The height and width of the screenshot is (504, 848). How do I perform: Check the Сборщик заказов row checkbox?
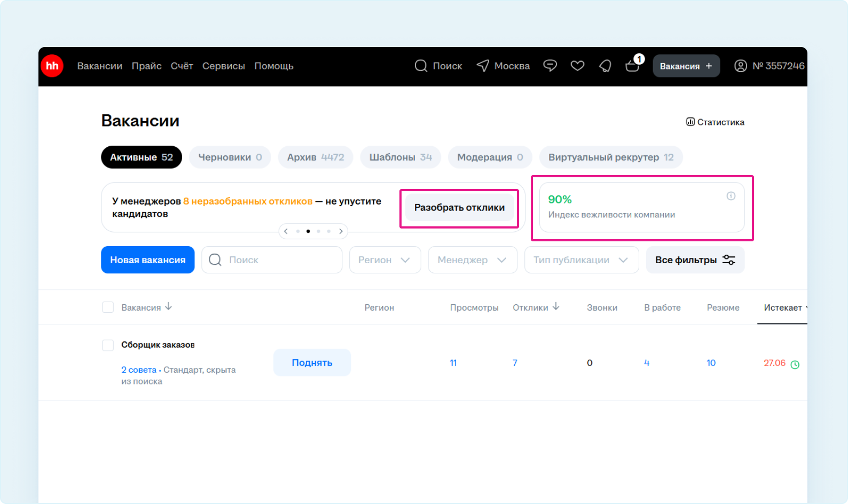108,345
